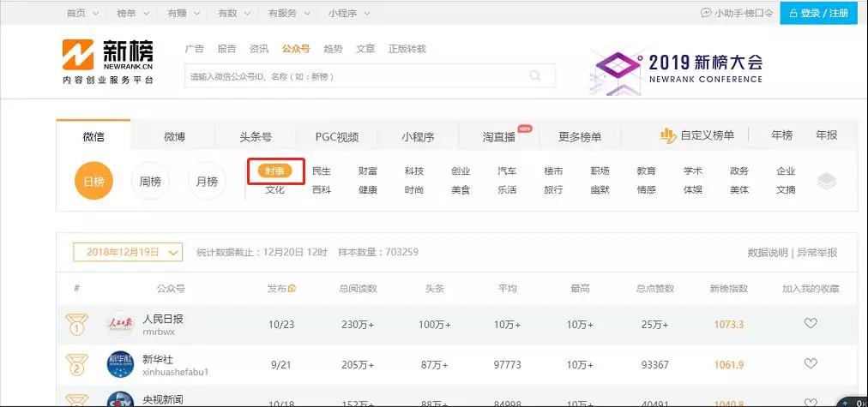This screenshot has height=407, width=868.
Task: Select the 汽车 category
Action: click(507, 171)
